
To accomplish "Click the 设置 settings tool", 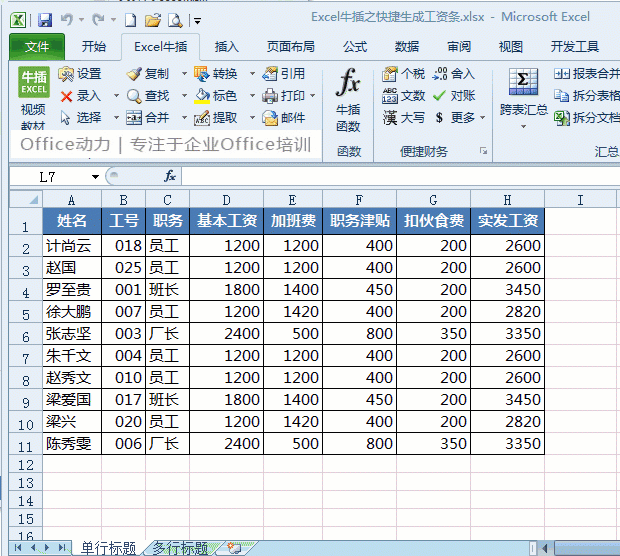I will [x=80, y=74].
